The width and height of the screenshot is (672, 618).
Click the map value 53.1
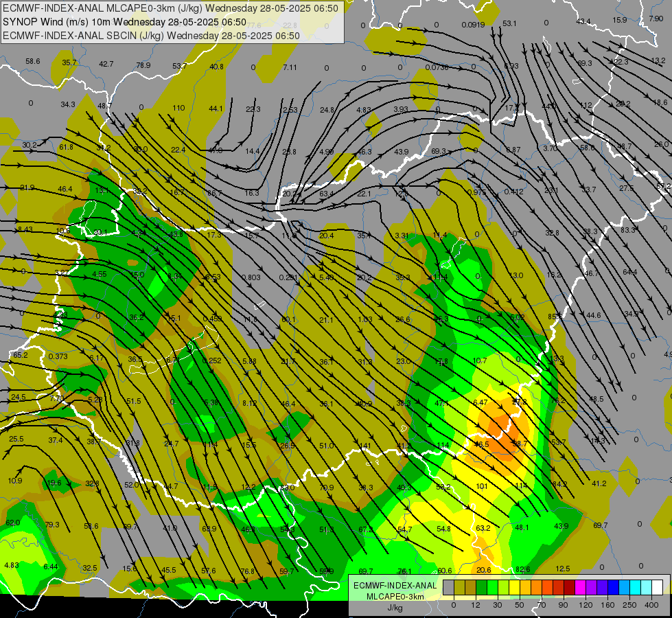click(x=509, y=23)
